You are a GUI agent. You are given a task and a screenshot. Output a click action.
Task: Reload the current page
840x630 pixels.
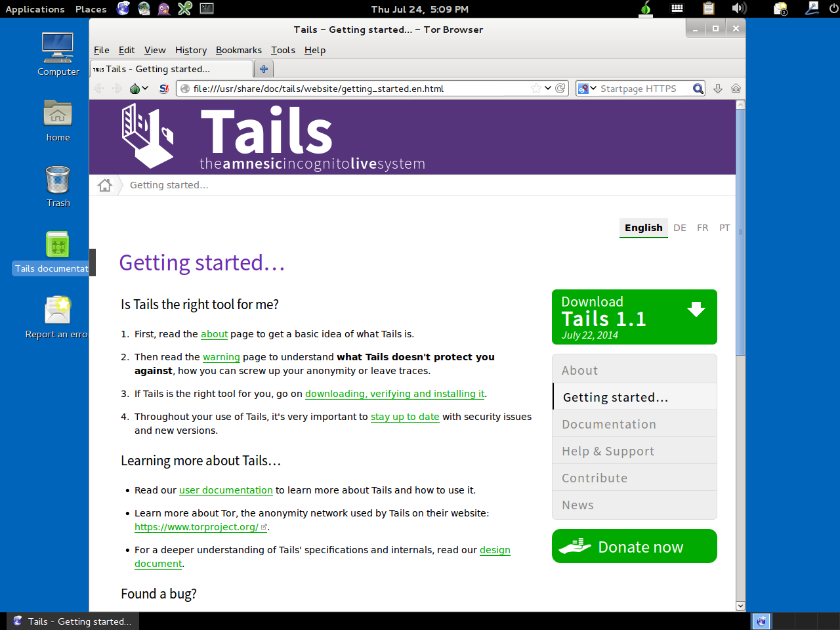tap(560, 89)
